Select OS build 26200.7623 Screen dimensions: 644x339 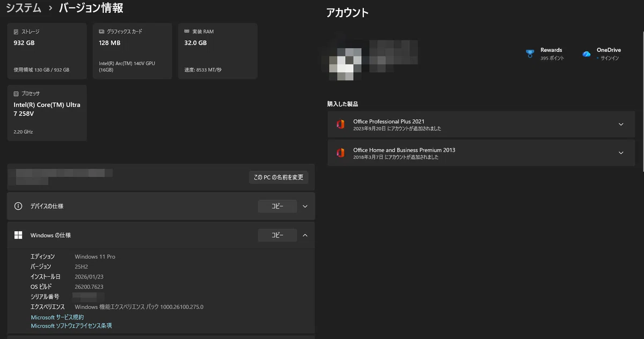click(89, 287)
